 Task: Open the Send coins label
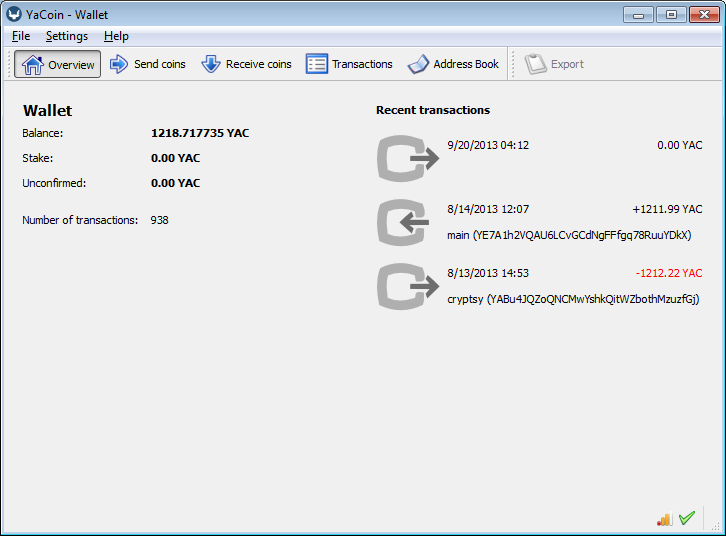tap(160, 64)
